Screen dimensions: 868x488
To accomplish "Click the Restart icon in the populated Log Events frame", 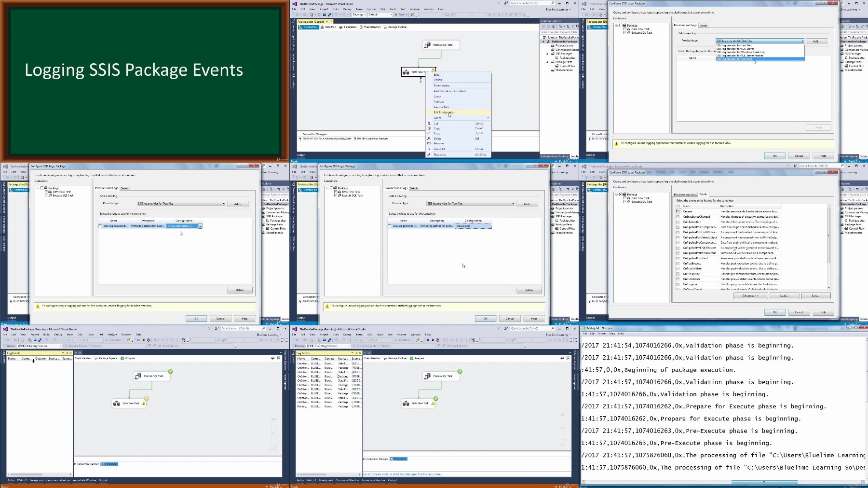I will pyautogui.click(x=437, y=340).
